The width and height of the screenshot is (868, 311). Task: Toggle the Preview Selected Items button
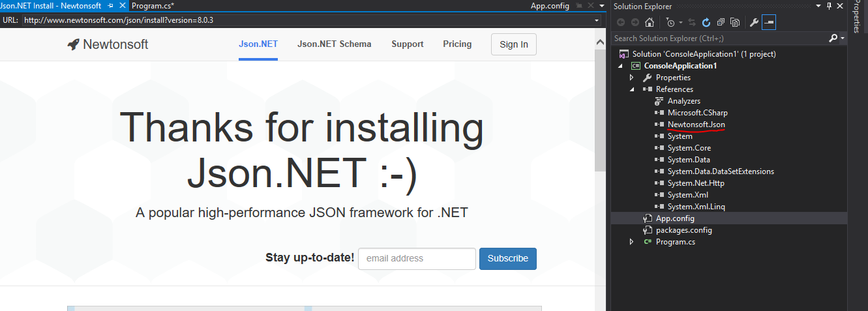tap(769, 23)
